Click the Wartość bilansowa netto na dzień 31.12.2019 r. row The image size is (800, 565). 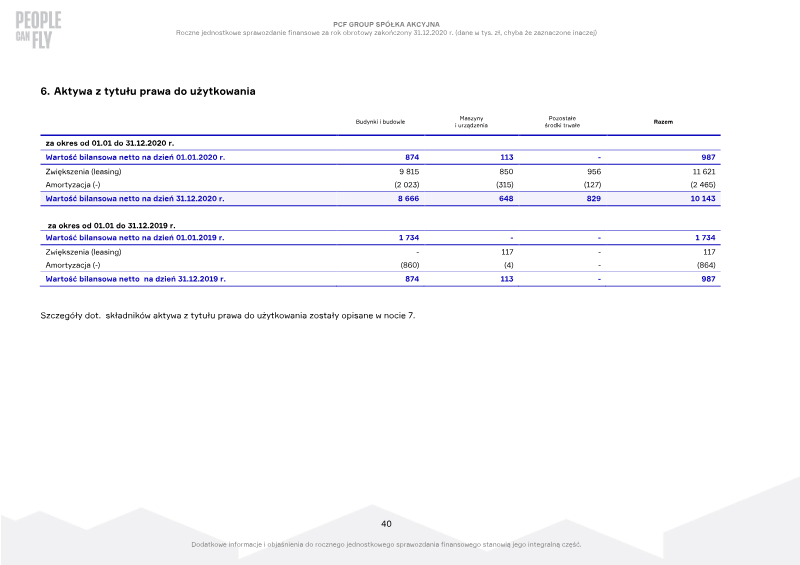380,279
